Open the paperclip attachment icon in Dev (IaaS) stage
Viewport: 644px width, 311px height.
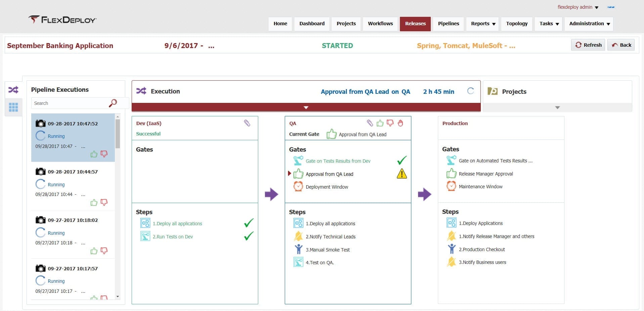point(247,123)
